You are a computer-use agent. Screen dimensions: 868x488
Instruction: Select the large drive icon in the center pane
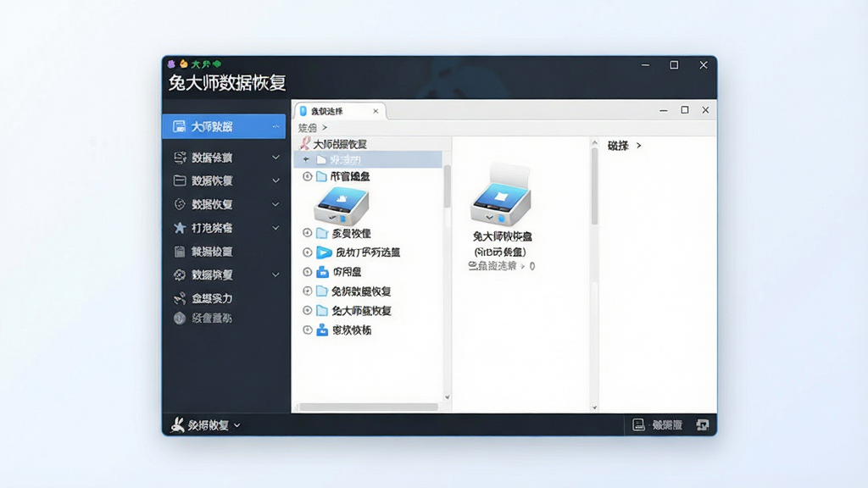pos(501,194)
